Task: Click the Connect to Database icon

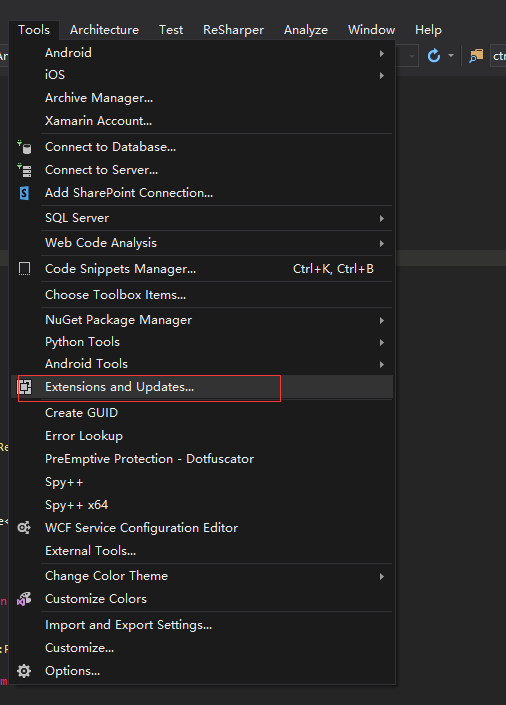Action: 24,147
